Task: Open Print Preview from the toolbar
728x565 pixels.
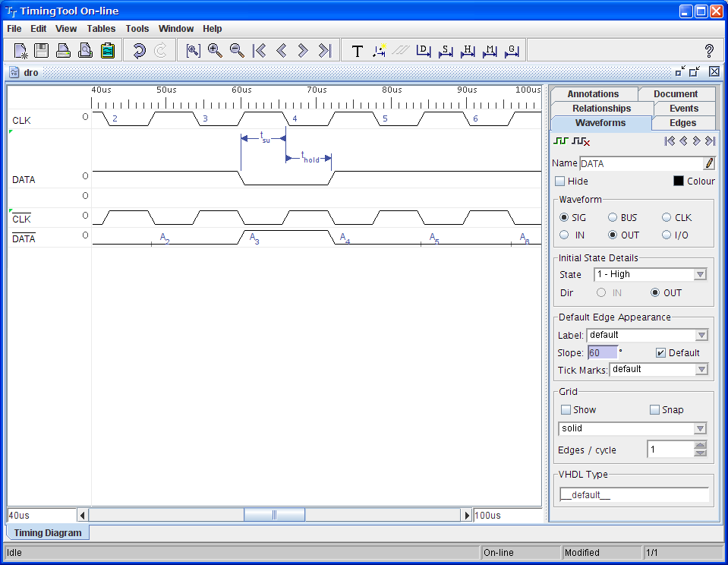Action: coord(85,51)
